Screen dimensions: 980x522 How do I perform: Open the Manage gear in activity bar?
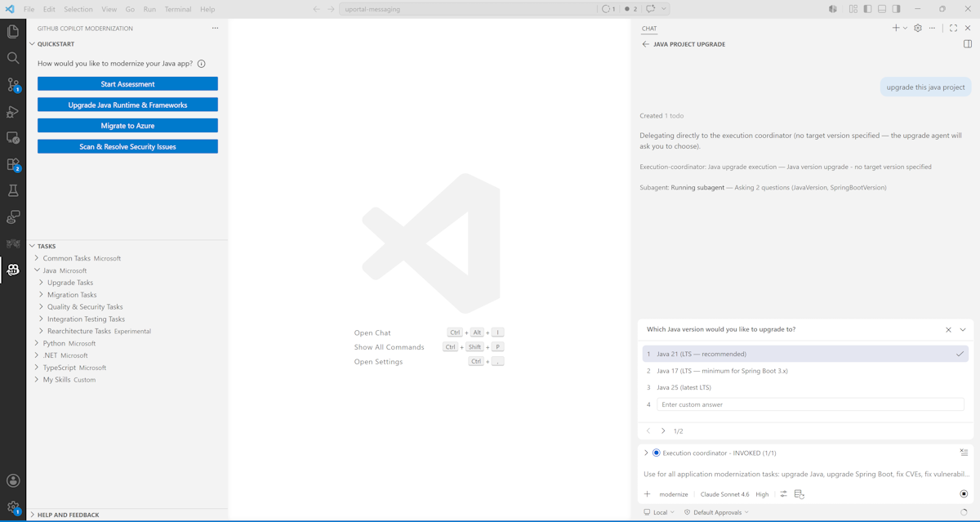[13, 507]
